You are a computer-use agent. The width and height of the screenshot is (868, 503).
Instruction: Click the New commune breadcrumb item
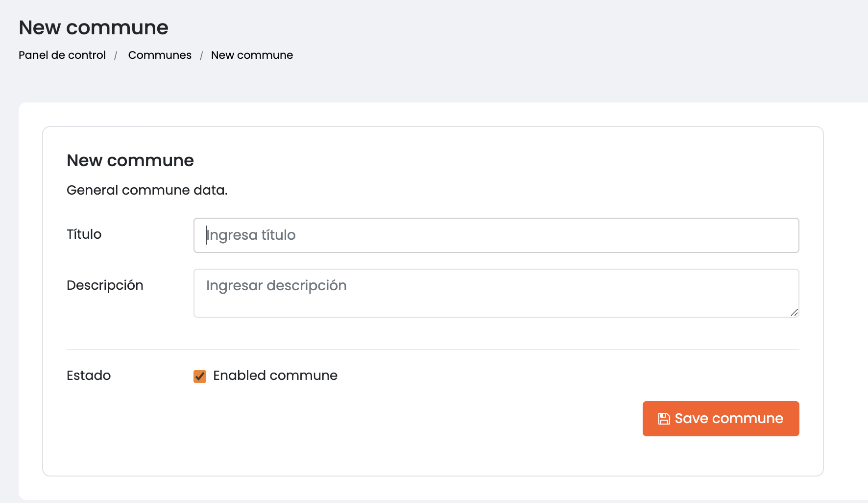click(x=252, y=55)
